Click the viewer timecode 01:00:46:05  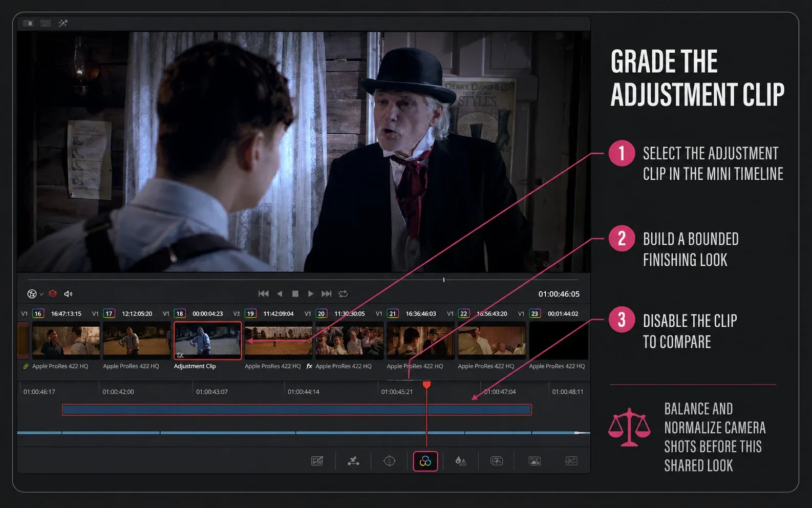click(x=559, y=294)
